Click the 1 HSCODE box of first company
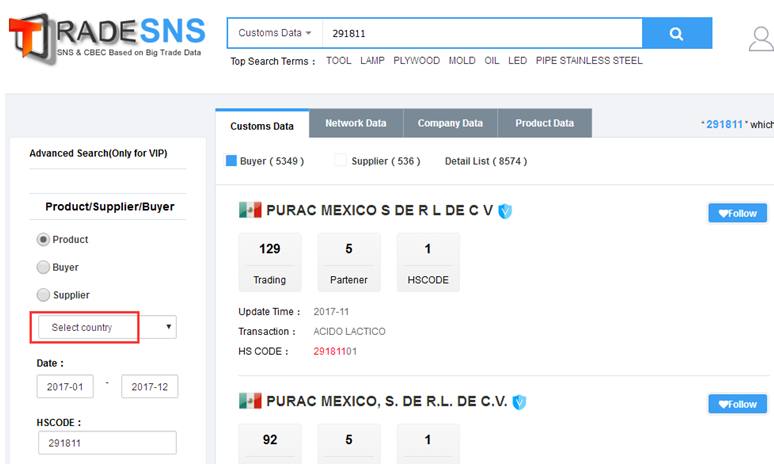 pyautogui.click(x=428, y=262)
